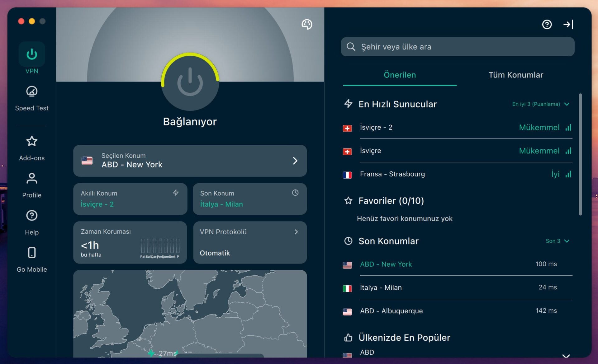The height and width of the screenshot is (364, 598).
Task: Click the power button to stop connecting
Action: coord(190,82)
